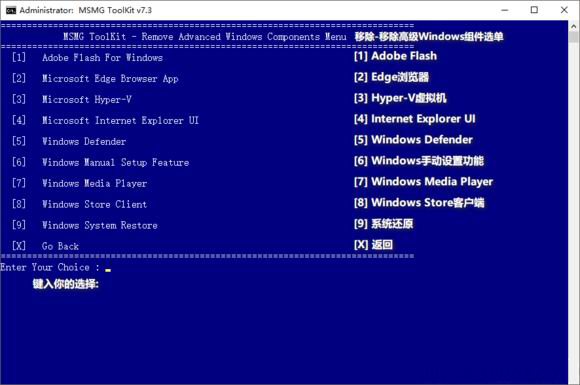This screenshot has width=580, height=385.
Task: Click the '[3] Hyper-V虚拟机' translation label
Action: 400,98
